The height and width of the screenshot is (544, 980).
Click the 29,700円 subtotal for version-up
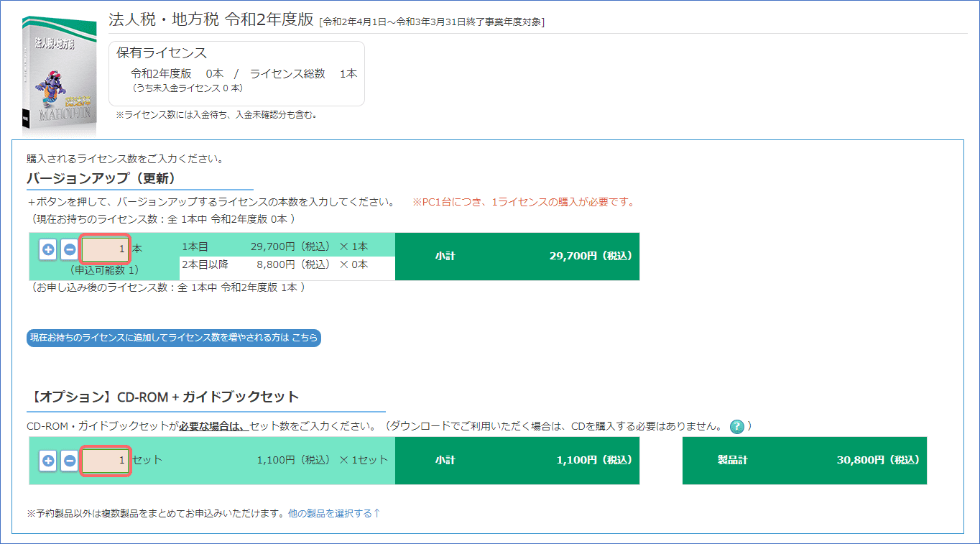[x=517, y=256]
